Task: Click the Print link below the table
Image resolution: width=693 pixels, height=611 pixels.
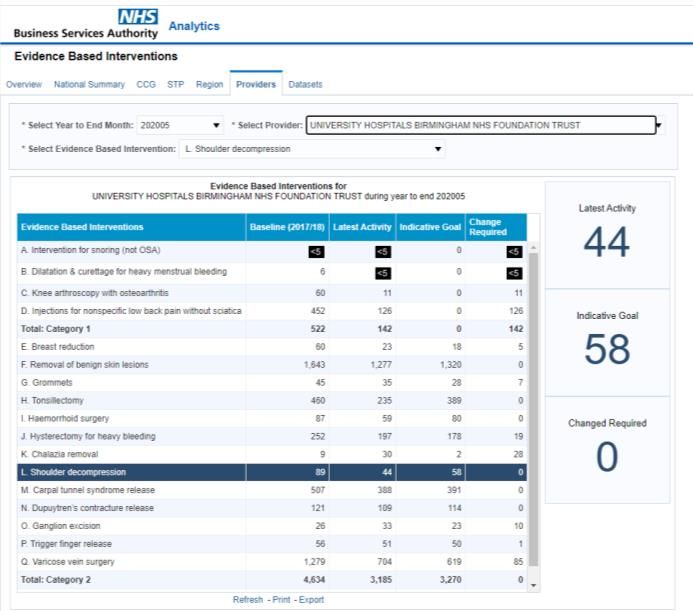Action: (281, 600)
